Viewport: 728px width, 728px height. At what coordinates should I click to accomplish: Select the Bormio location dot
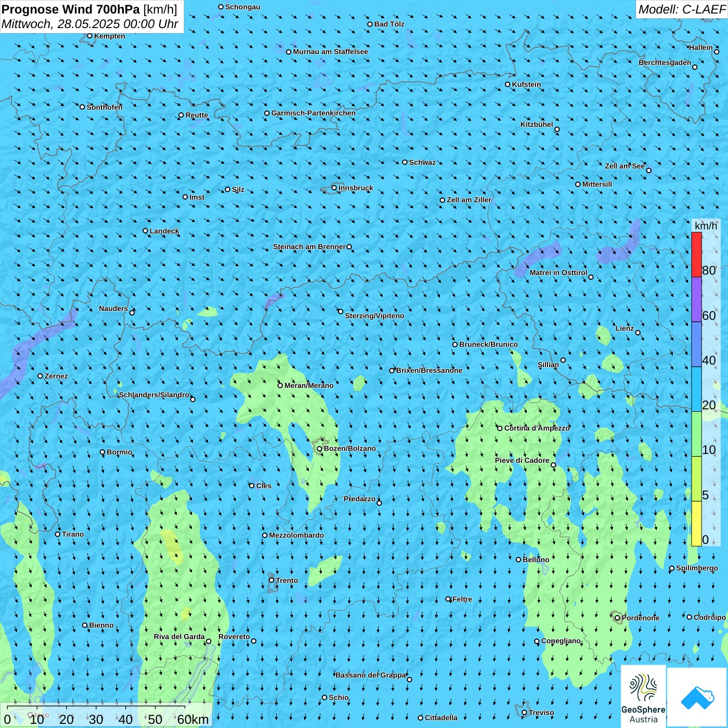pyautogui.click(x=102, y=452)
